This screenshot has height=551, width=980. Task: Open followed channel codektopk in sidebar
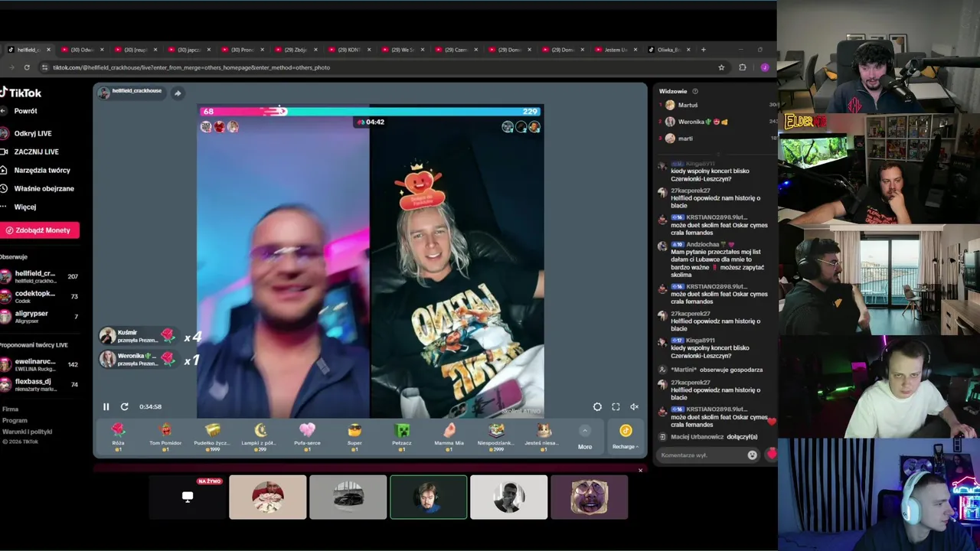click(x=39, y=296)
